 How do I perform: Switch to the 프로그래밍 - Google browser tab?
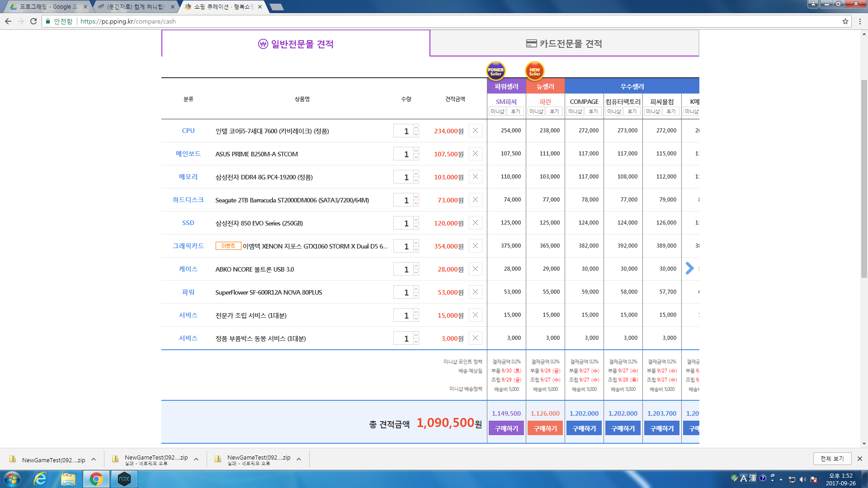coord(48,7)
